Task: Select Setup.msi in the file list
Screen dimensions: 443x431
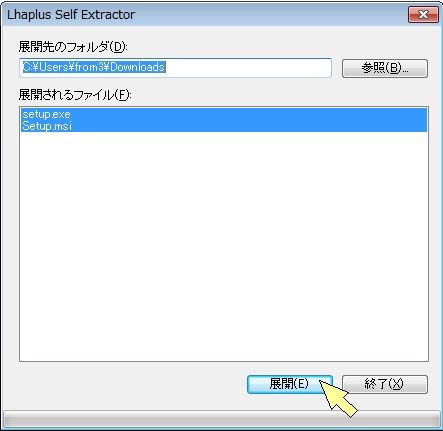Action: [47, 126]
